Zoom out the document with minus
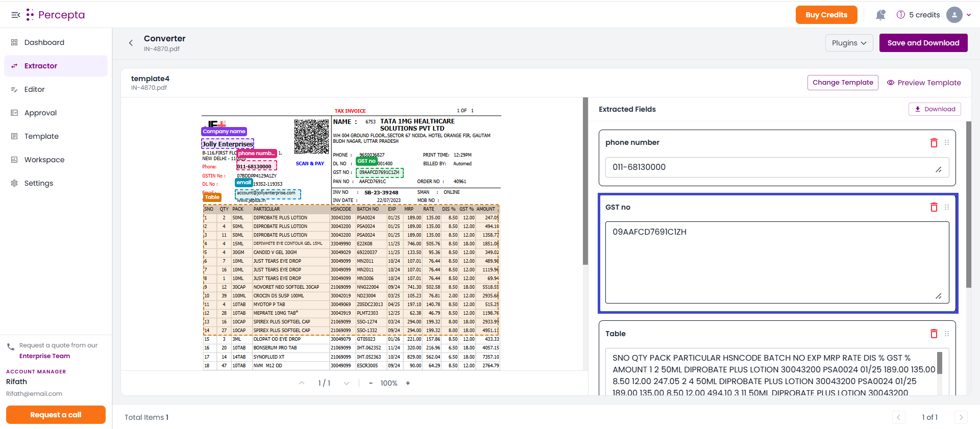 [371, 383]
